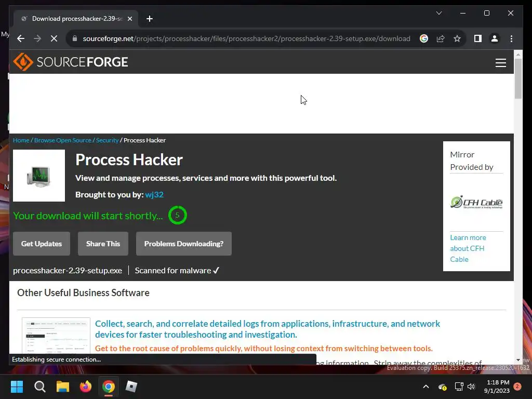Share this page via address bar icon
532x399 pixels.
441,38
